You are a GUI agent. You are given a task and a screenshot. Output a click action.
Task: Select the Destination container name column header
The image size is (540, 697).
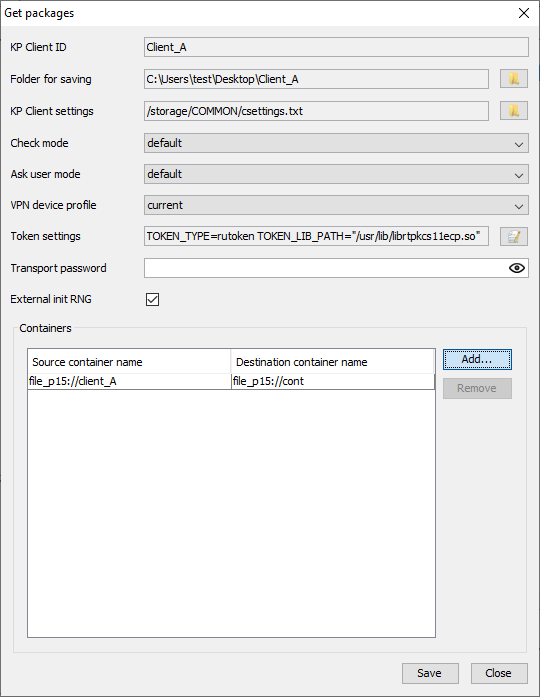pyautogui.click(x=332, y=362)
